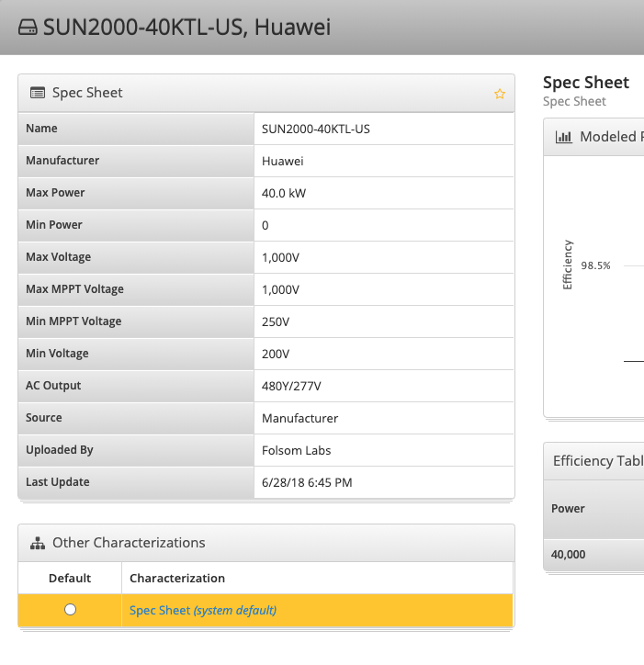Click the star favorite icon in Spec Sheet header
644x665 pixels.
click(x=500, y=94)
